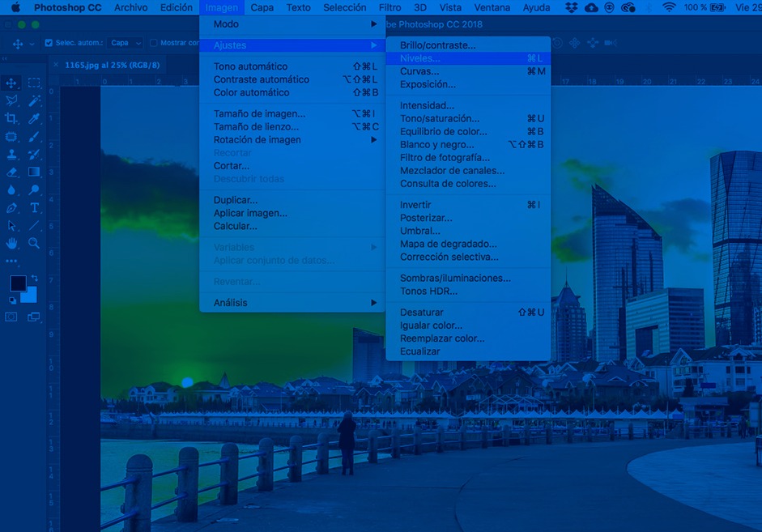
Task: Open the Move tool preset picker arrow
Action: coord(32,44)
